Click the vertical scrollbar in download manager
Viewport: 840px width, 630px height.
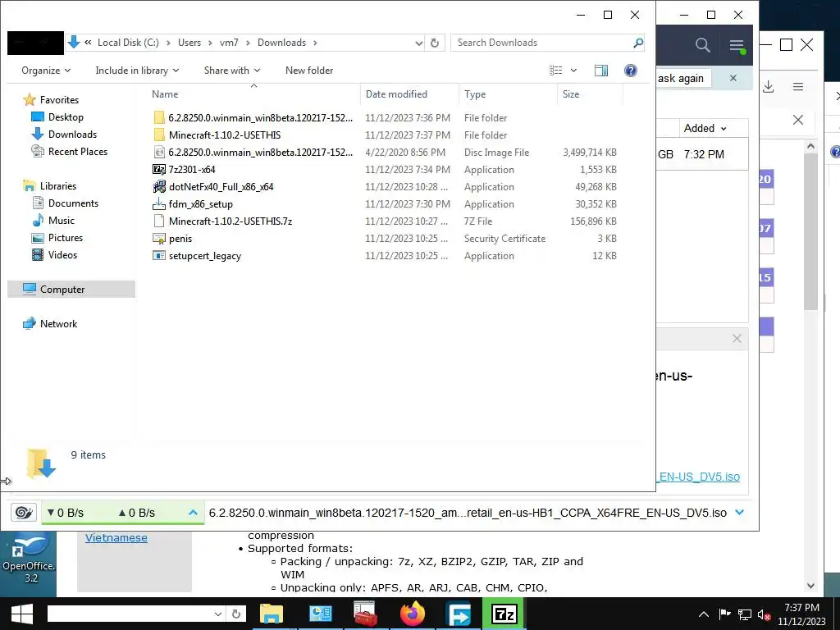[810, 231]
